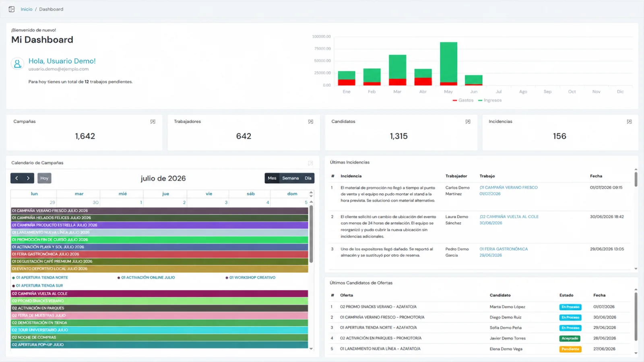Open Incidencias card external link icon

coord(629,121)
